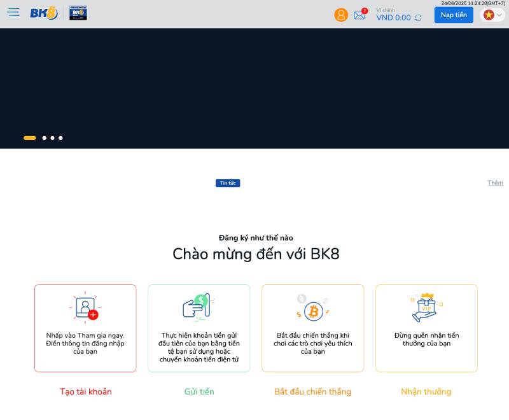Image resolution: width=509 pixels, height=420 pixels.
Task: Expand the language chevron next to flag
Action: (497, 13)
